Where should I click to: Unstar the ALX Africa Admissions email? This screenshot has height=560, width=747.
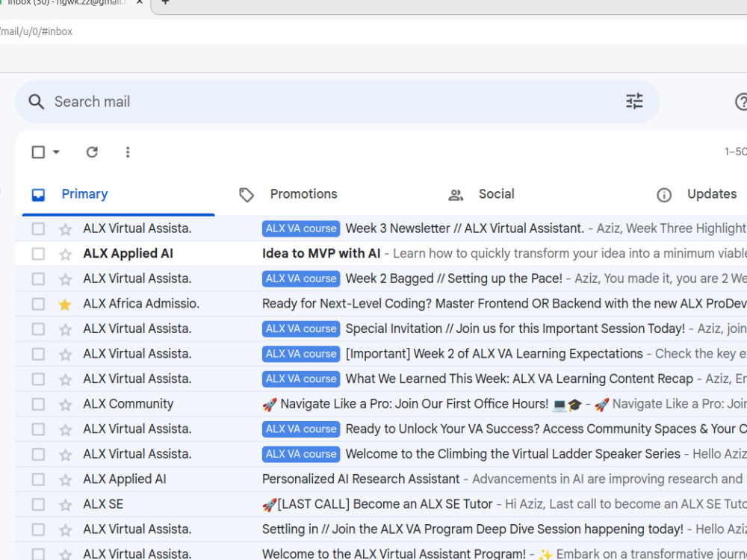(x=65, y=305)
